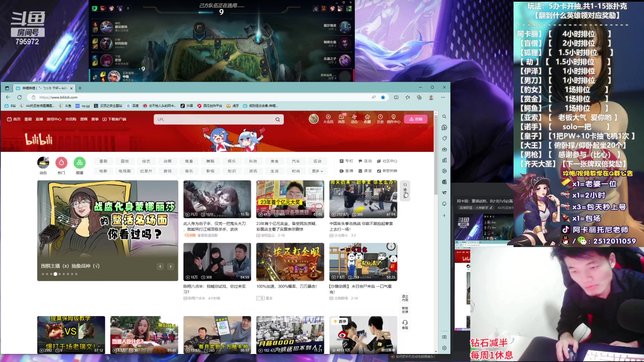Click the 换一换 refresh recommendations button
Viewport: 644px width, 362px height.
tap(405, 190)
